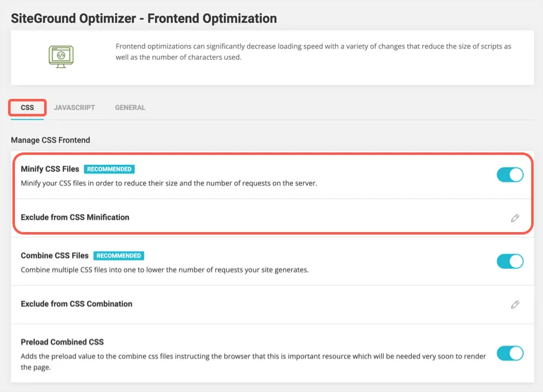The height and width of the screenshot is (392, 543).
Task: Click the Minify CSS Files description sentence
Action: pos(169,184)
